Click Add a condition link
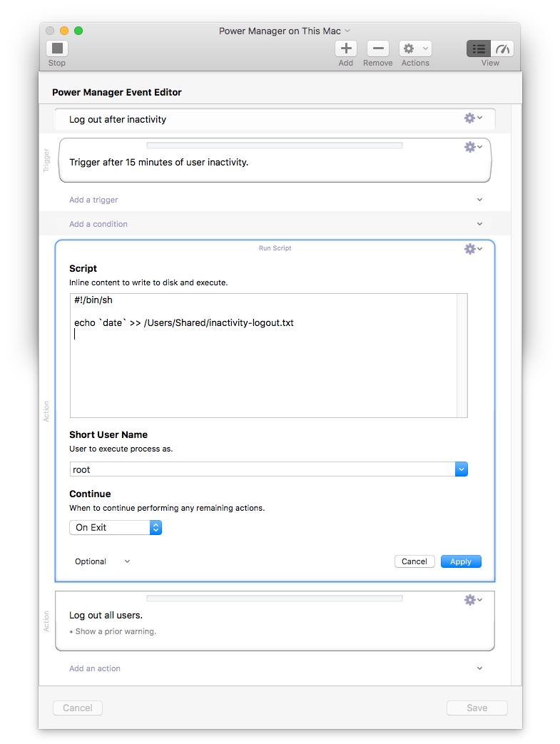This screenshot has width=560, height=744. [x=98, y=224]
